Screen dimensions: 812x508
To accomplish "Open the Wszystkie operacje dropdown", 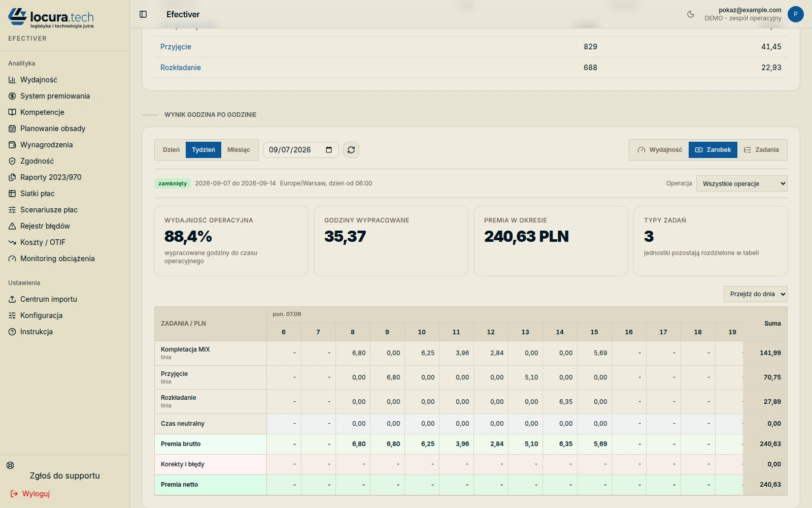I will [742, 183].
